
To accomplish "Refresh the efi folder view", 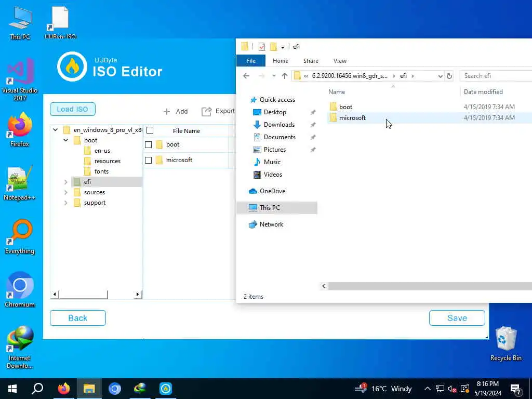I will pyautogui.click(x=449, y=76).
